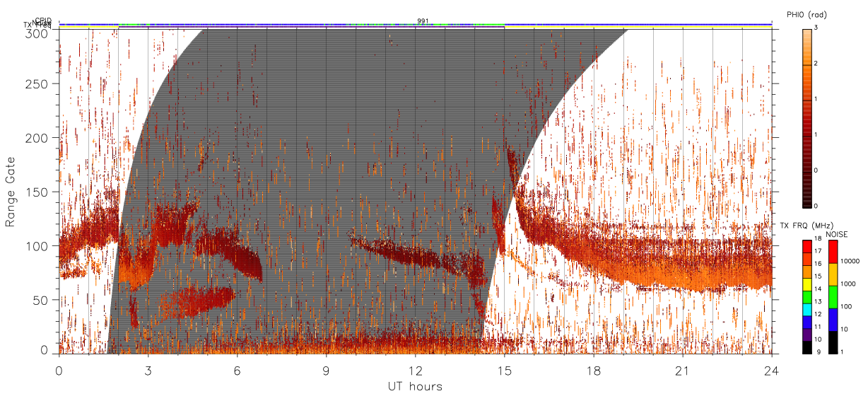This screenshot has width=868, height=401.
Task: Click the purple 10–11 MHz TX FRQ swatch
Action: point(807,334)
